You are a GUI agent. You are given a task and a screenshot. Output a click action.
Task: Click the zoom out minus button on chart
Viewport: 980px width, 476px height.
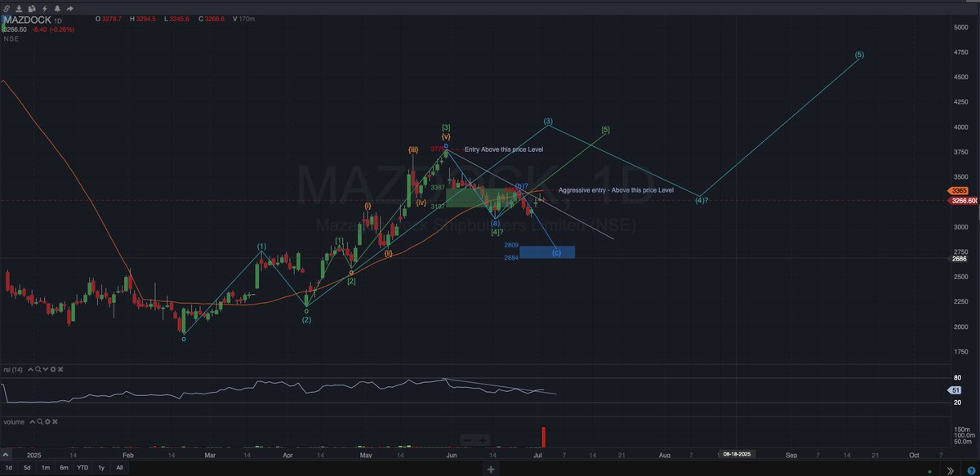(x=468, y=441)
